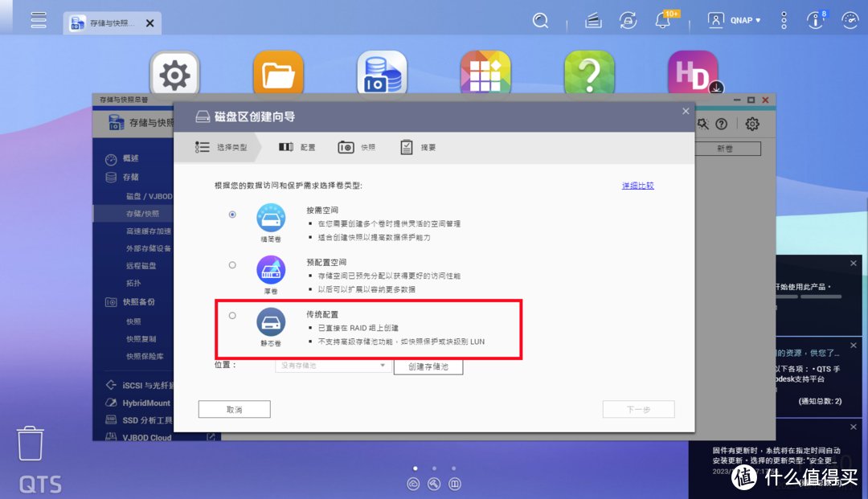Open the Recycle Bin on desktop
The image size is (868, 499).
[30, 443]
